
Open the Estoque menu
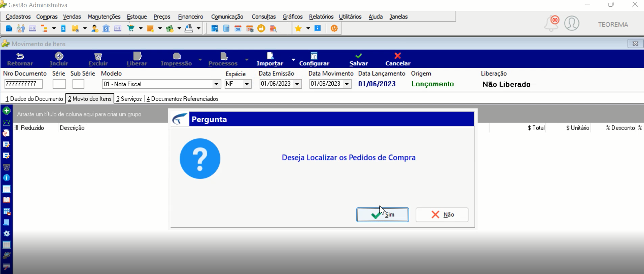[x=137, y=17]
